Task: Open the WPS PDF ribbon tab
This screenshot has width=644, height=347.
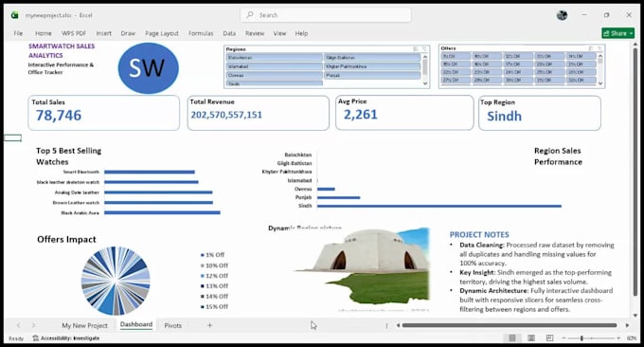Action: point(74,33)
